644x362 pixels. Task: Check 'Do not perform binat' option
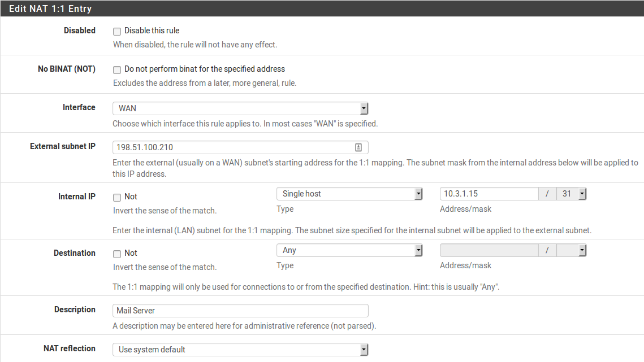pos(117,70)
